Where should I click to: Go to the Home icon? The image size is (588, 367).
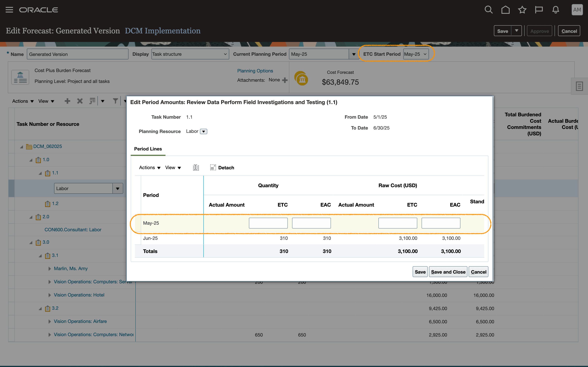pyautogui.click(x=505, y=10)
